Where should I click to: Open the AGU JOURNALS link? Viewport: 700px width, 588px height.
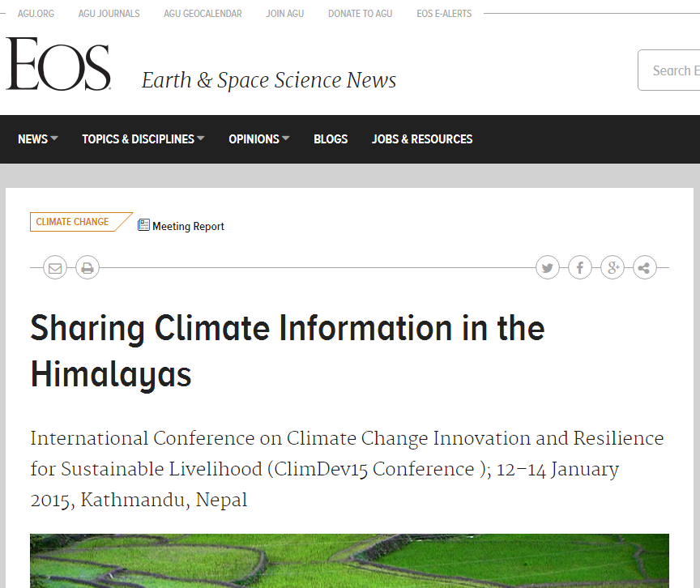point(109,14)
